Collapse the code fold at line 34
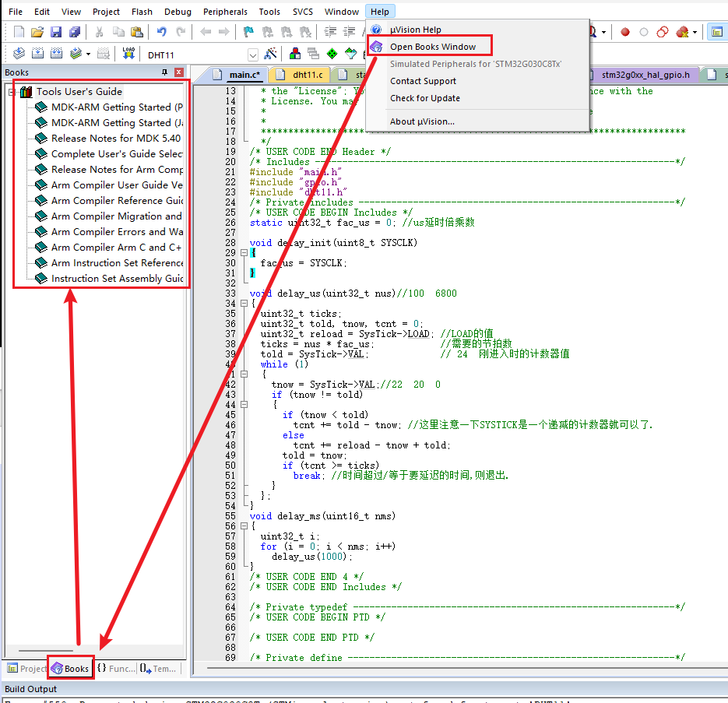 [244, 304]
